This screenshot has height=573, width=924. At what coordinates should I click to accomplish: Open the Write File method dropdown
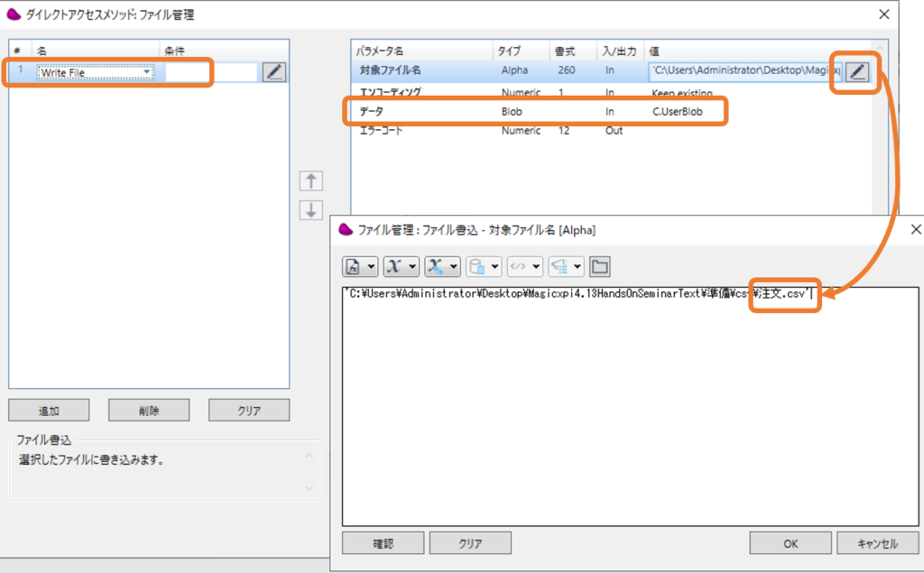[147, 72]
